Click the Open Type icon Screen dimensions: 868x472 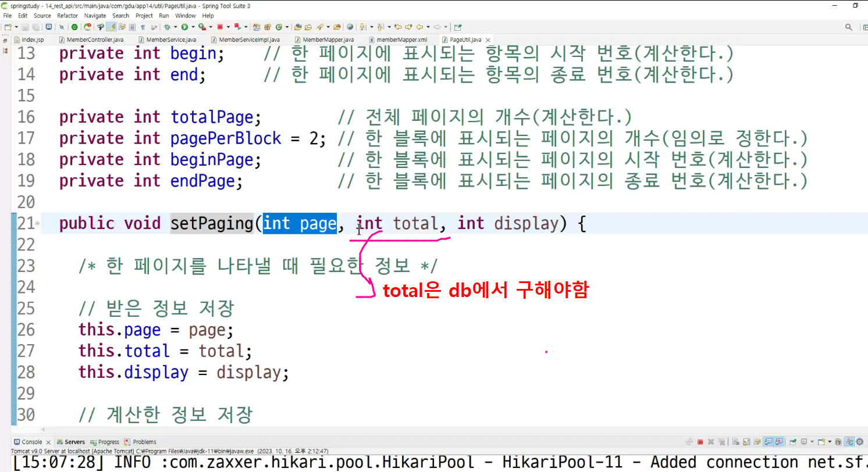pyautogui.click(x=297, y=27)
